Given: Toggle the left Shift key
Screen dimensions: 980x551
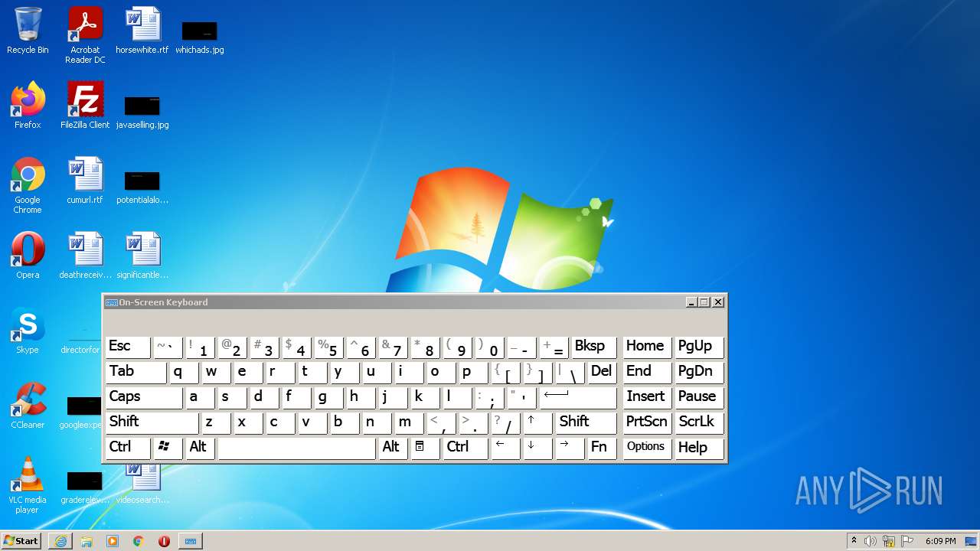Looking at the screenshot, I should (x=152, y=422).
